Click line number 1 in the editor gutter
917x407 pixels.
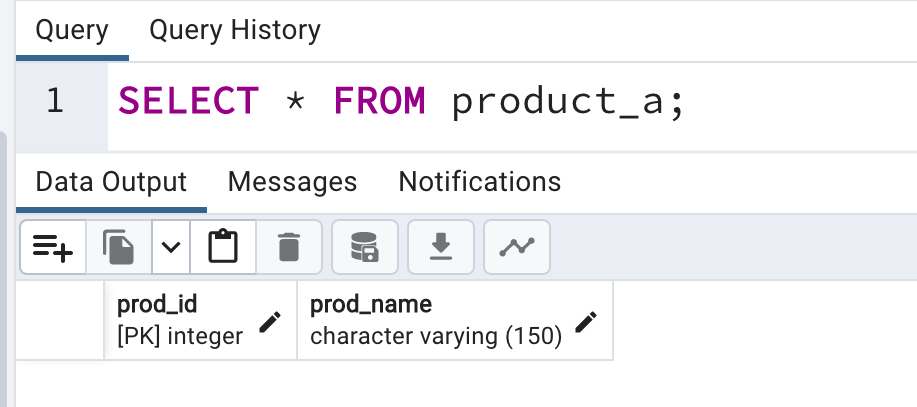[x=54, y=101]
